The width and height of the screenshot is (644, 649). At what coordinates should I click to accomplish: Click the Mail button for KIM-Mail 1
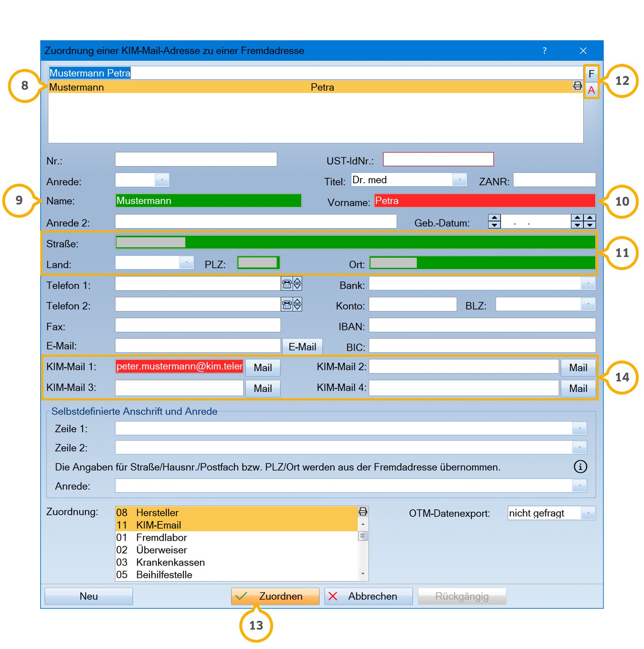(263, 368)
